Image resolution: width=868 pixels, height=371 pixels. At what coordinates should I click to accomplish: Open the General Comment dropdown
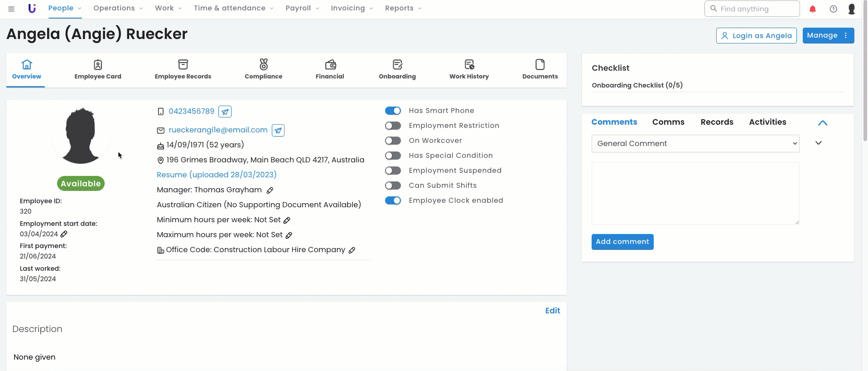point(695,144)
